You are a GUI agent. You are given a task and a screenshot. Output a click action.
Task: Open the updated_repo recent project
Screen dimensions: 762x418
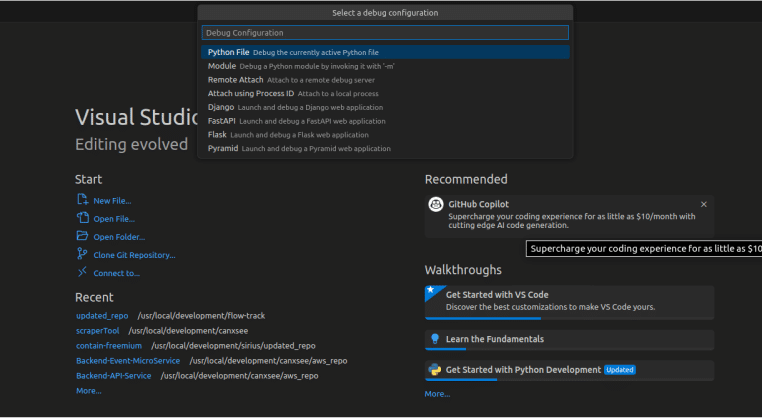(x=103, y=316)
